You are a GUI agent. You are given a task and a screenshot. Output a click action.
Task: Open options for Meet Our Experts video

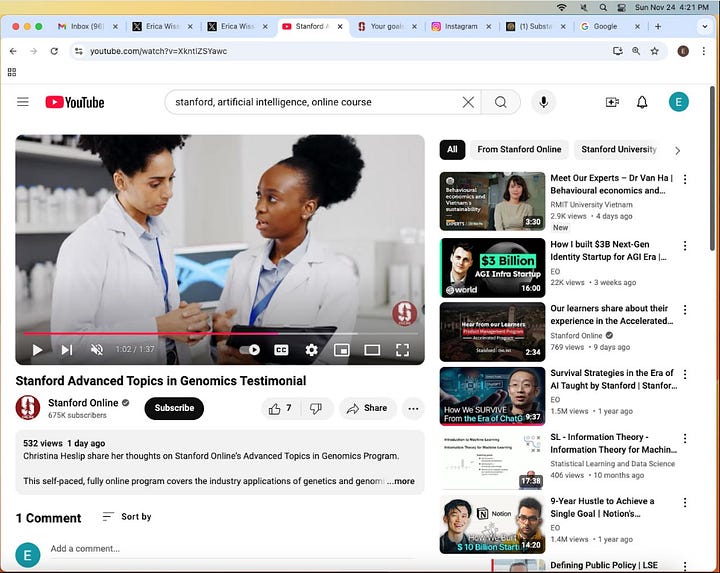(x=685, y=180)
